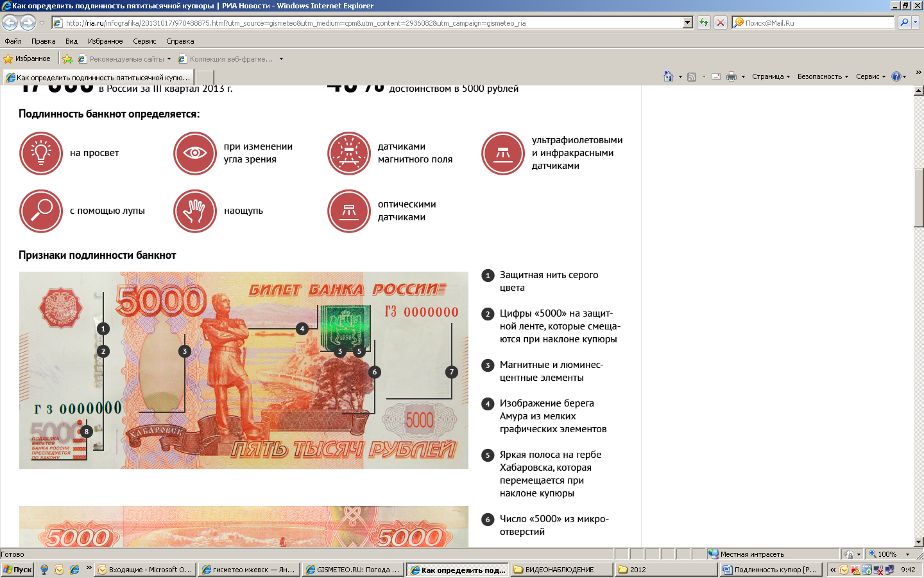
Task: Click the magnetic field sensor icon
Action: 349,153
